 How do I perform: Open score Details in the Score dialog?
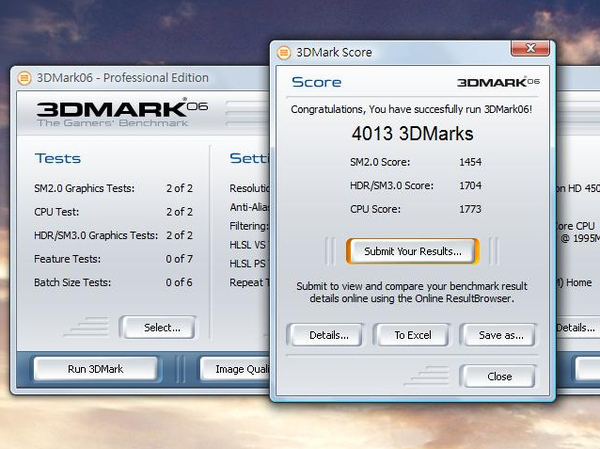(x=325, y=335)
